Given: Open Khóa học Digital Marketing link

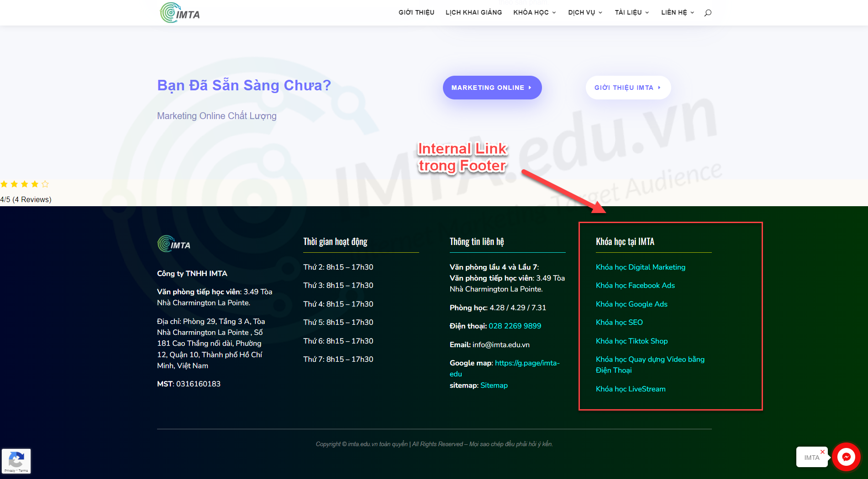Looking at the screenshot, I should click(641, 267).
